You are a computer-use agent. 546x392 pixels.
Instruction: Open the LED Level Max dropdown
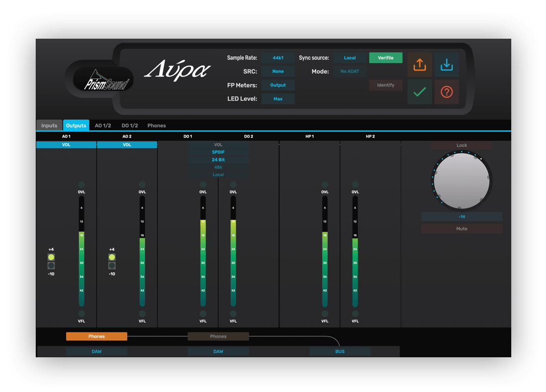pyautogui.click(x=278, y=99)
